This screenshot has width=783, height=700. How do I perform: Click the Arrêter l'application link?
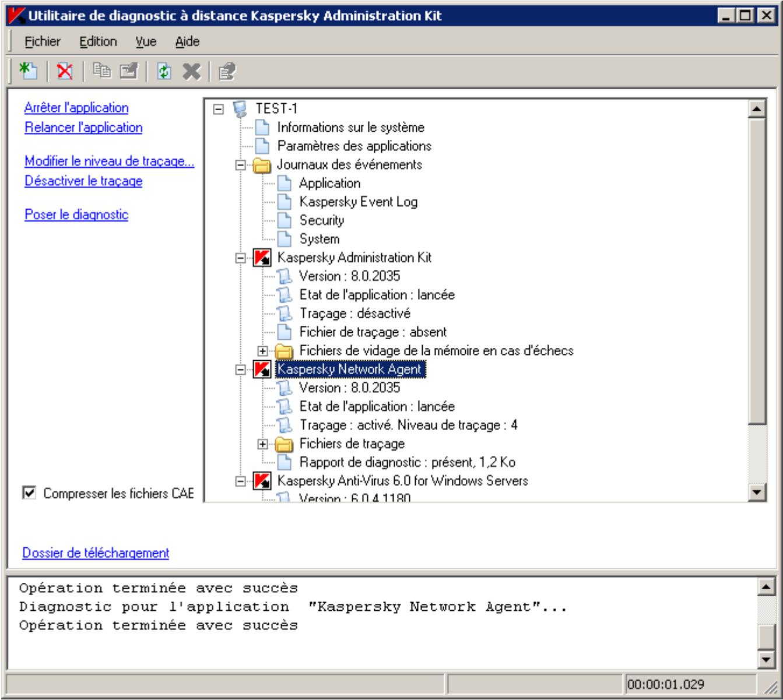pos(76,108)
